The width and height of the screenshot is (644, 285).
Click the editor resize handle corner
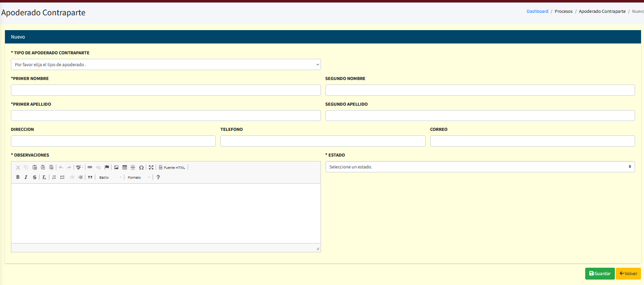tap(318, 248)
